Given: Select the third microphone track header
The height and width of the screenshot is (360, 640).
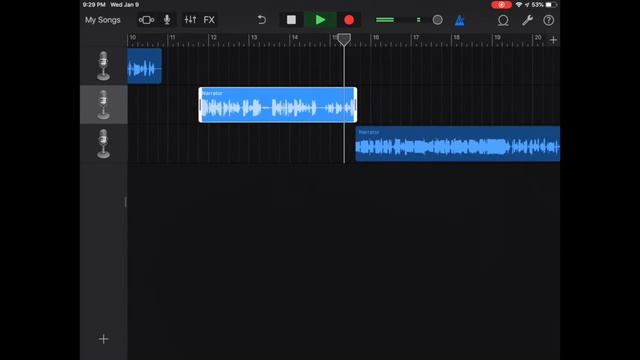Looking at the screenshot, I should (x=104, y=144).
